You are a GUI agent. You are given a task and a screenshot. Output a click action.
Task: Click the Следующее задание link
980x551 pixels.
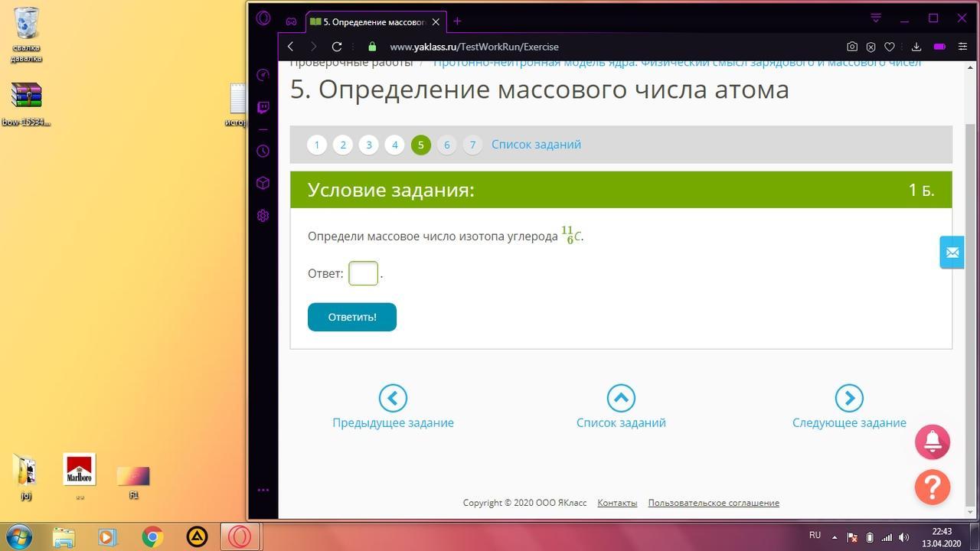coord(849,422)
